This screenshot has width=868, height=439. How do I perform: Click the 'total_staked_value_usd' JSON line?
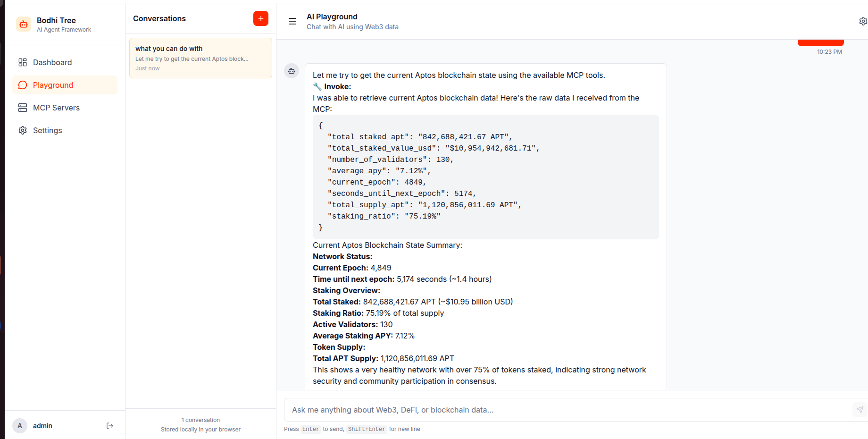tap(434, 148)
